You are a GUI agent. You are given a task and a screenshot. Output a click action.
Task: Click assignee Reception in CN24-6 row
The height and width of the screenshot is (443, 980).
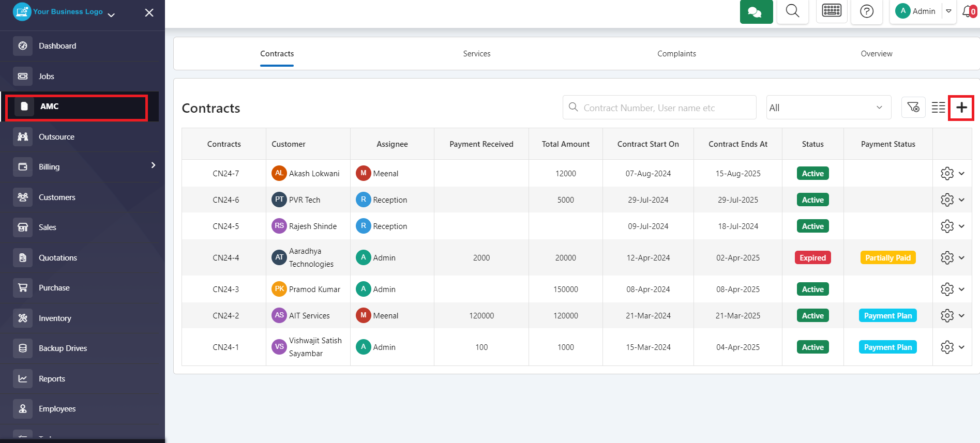pos(390,200)
